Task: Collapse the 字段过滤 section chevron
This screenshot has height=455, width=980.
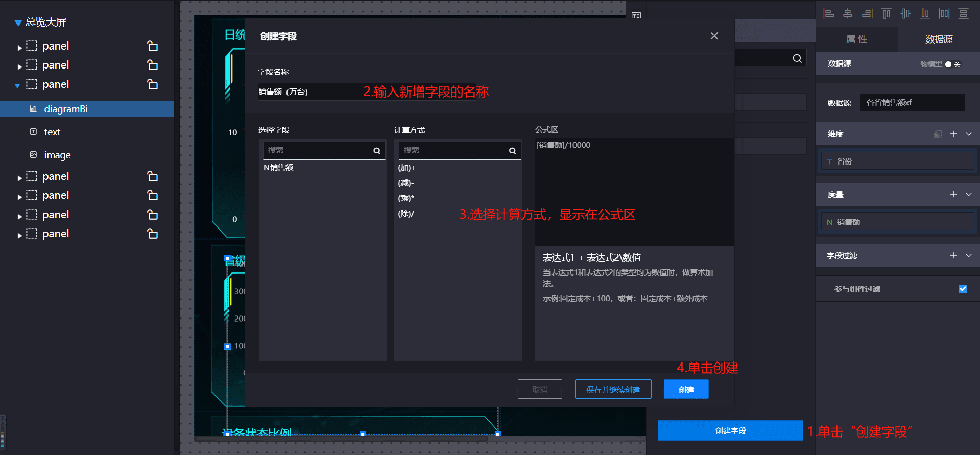Action: pos(969,255)
